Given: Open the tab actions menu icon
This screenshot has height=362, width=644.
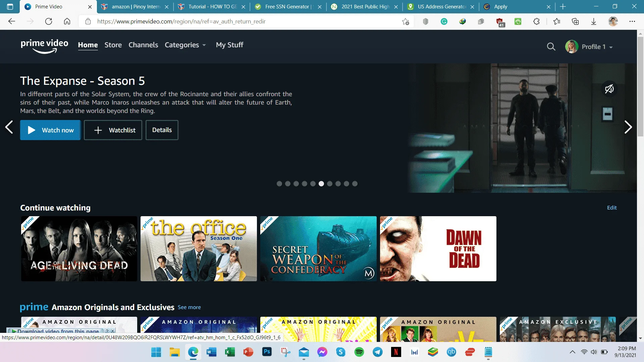Looking at the screenshot, I should (10, 7).
